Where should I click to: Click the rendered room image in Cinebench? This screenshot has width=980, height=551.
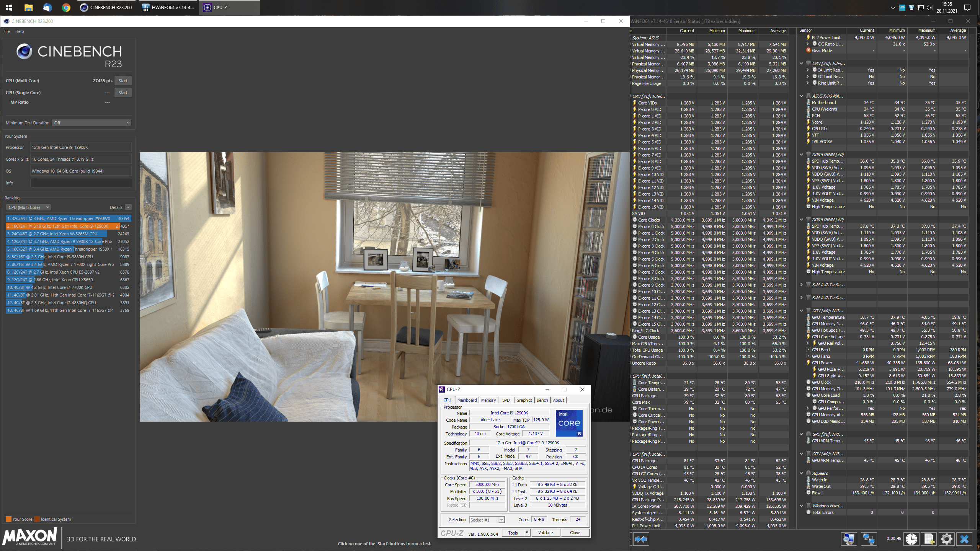click(x=384, y=287)
